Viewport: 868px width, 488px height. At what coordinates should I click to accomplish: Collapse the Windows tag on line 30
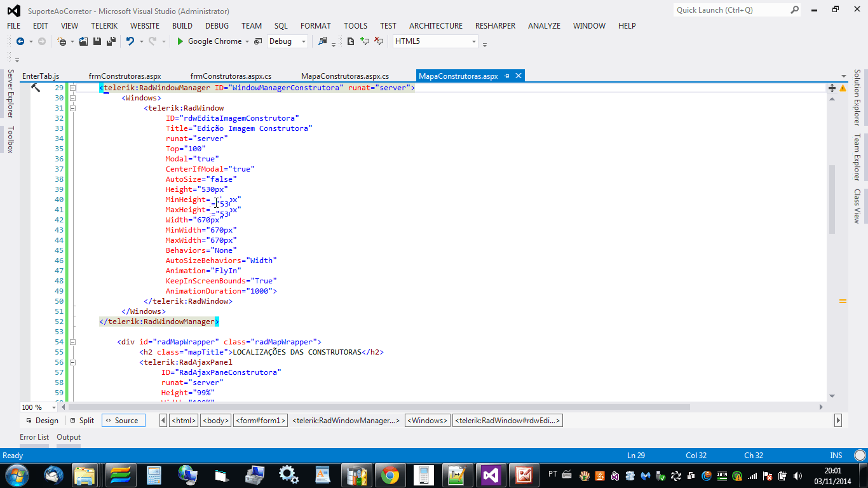click(x=72, y=98)
